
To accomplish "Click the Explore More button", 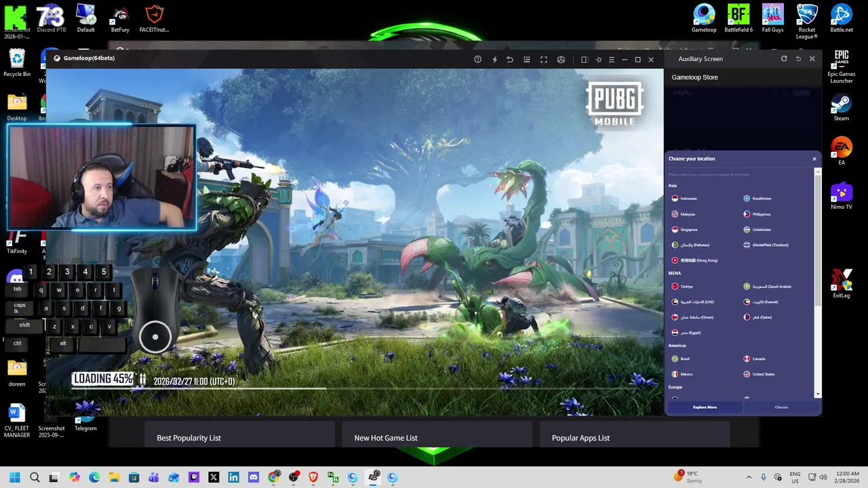I will click(x=705, y=407).
